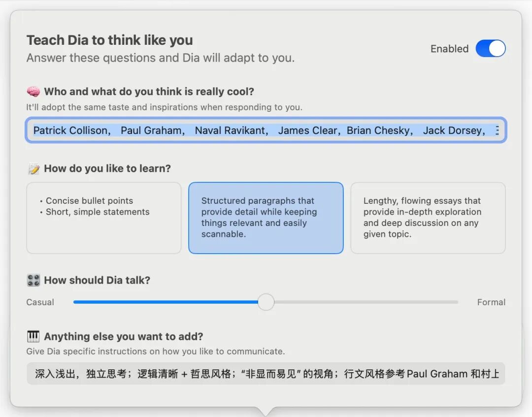Screen dimensions: 532x417
Task: Click the Teach Dia to think like you heading
Action: click(x=110, y=40)
